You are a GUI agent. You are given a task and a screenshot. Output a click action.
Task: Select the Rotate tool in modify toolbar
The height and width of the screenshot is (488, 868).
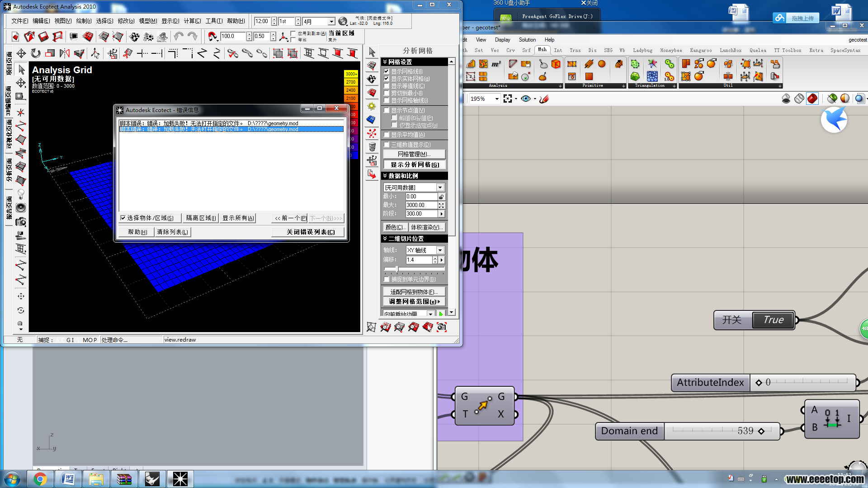click(x=36, y=53)
